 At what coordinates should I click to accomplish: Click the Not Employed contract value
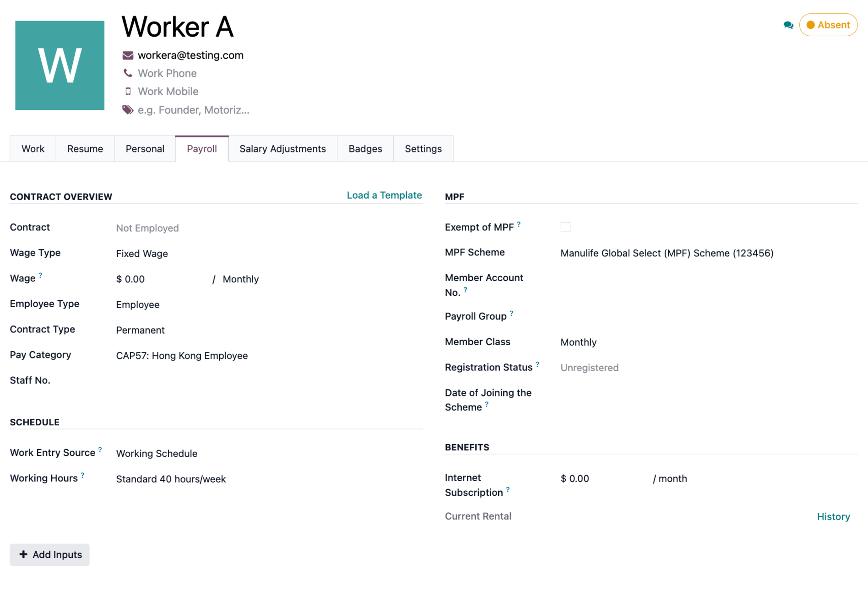click(x=147, y=228)
